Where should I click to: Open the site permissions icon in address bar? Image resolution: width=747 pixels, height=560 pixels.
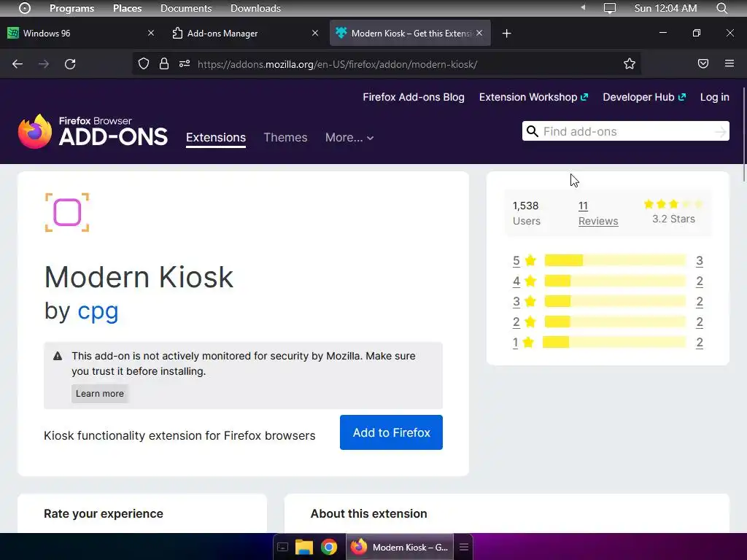(185, 64)
